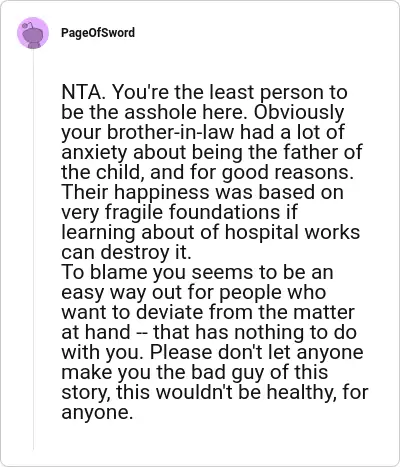Click the phrase "hospital works"
Viewport: 400px width, 467px height.
coord(292,232)
